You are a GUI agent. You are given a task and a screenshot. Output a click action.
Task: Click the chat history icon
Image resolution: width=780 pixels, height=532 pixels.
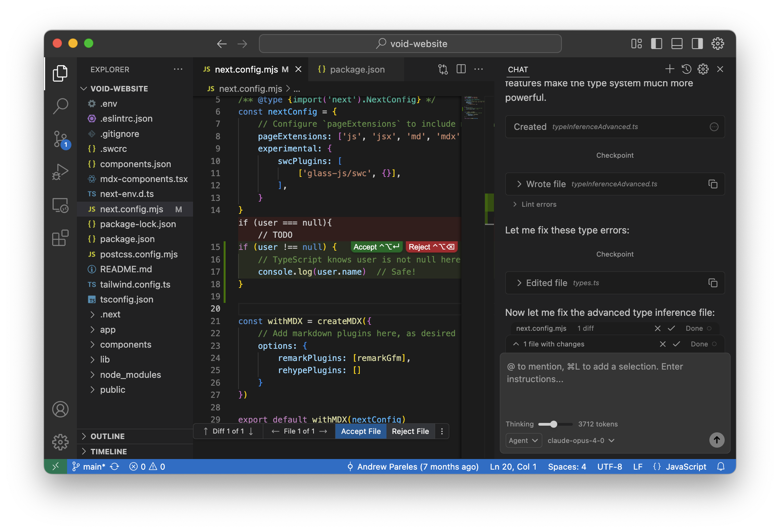686,69
